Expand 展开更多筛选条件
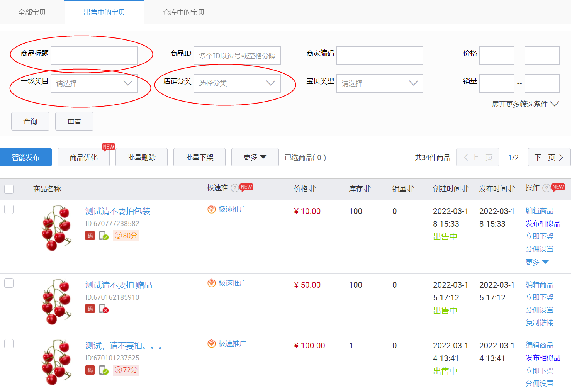This screenshot has width=572, height=392. pos(525,104)
